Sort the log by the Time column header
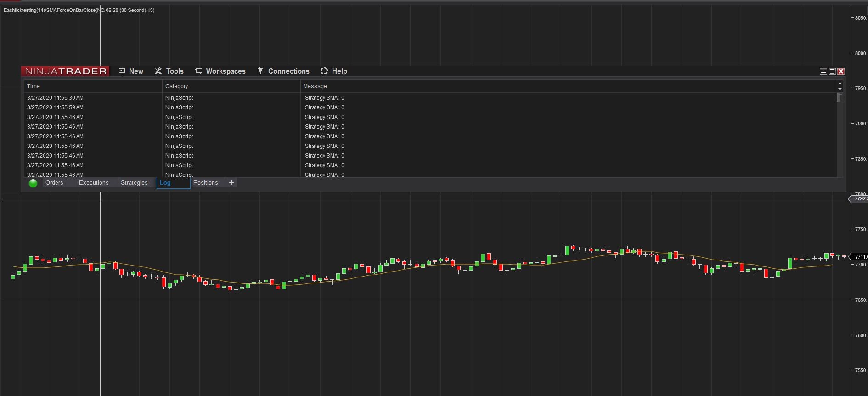 pos(93,86)
